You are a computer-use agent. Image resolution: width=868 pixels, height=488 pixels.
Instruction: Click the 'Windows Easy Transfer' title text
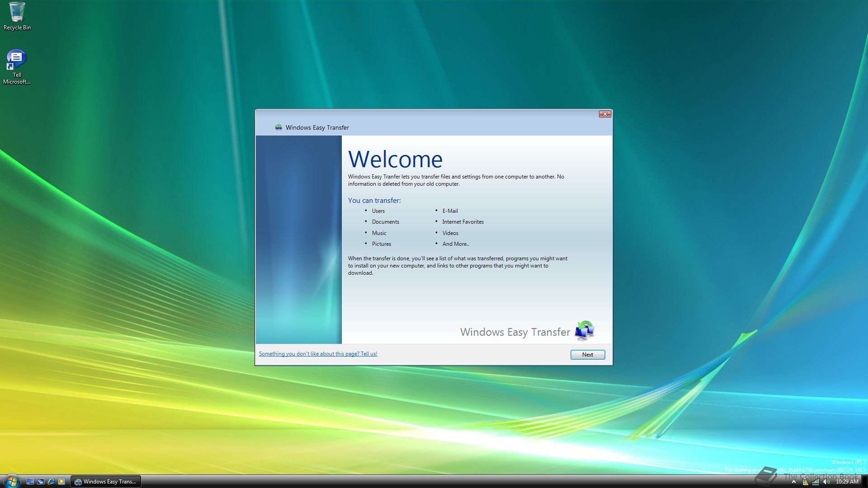(x=317, y=127)
